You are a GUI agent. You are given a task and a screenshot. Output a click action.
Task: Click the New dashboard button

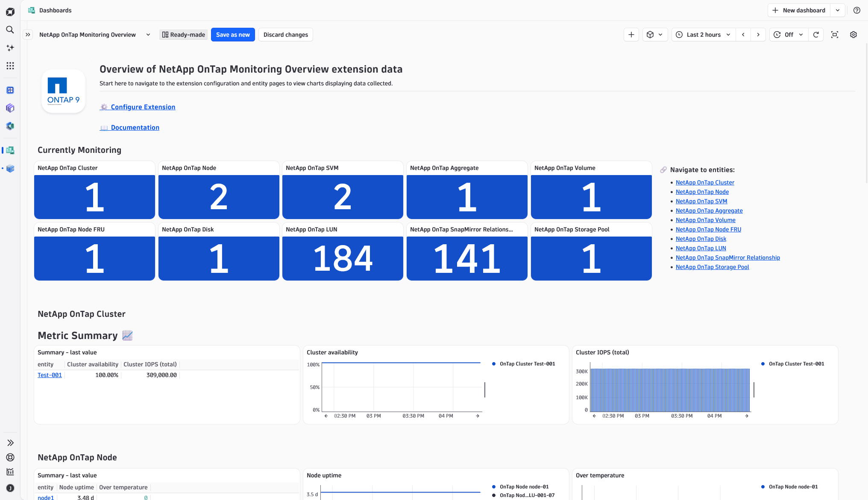coord(799,10)
